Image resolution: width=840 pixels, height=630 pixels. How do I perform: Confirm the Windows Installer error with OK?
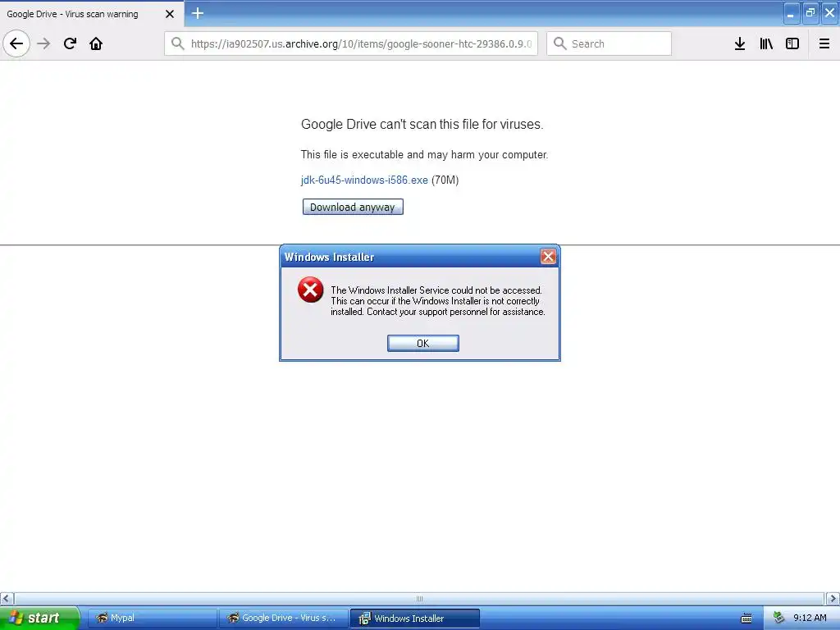(x=422, y=344)
